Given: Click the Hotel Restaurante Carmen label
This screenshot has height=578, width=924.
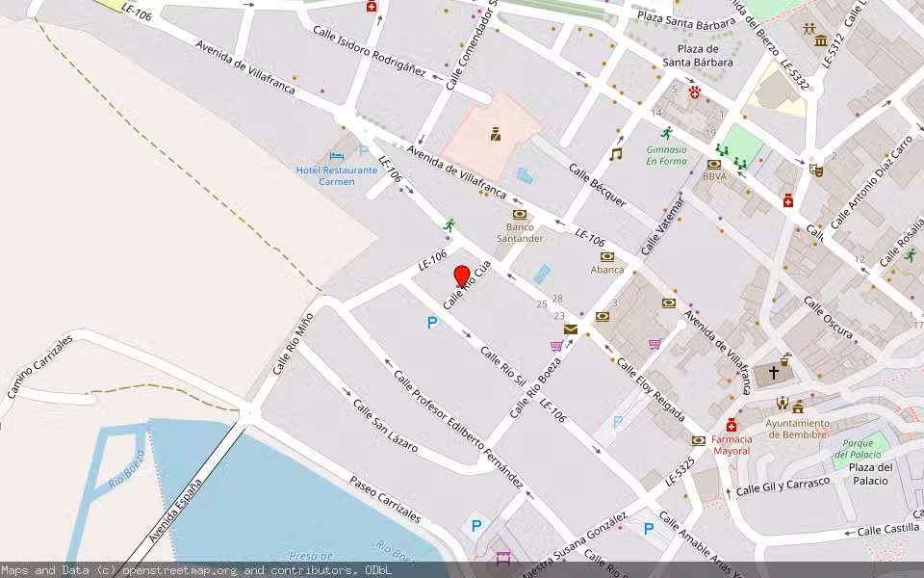Looking at the screenshot, I should [x=337, y=175].
